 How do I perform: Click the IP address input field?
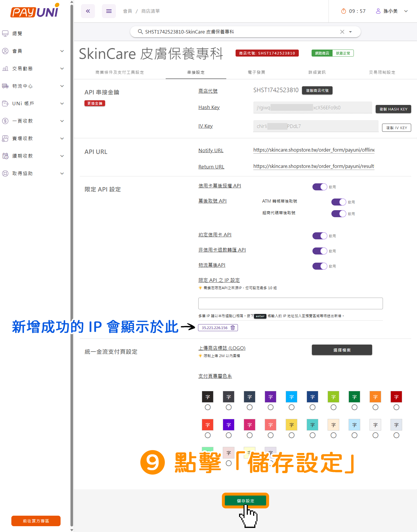click(290, 303)
